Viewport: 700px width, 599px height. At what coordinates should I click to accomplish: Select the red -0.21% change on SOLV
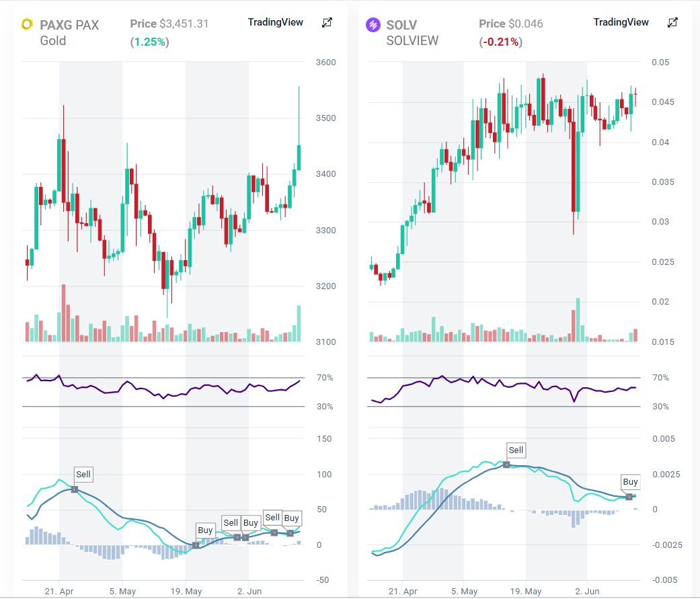coord(500,42)
